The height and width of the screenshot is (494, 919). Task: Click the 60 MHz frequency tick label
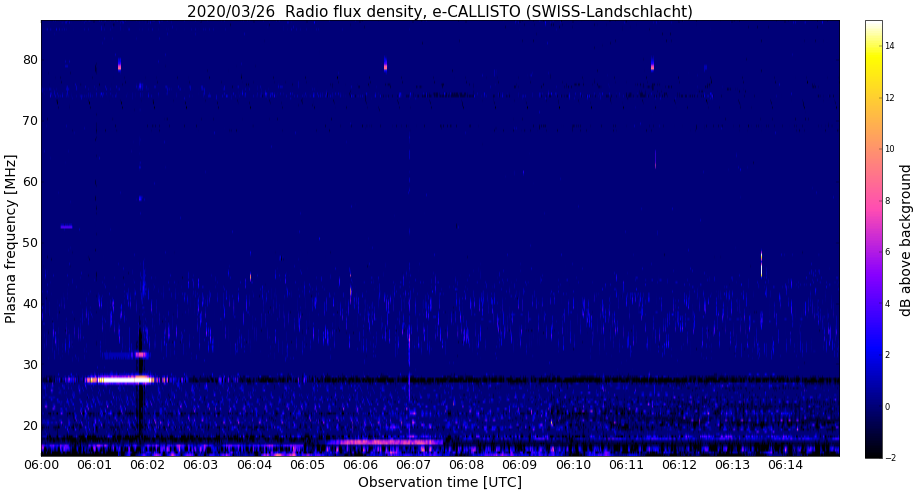[x=30, y=182]
